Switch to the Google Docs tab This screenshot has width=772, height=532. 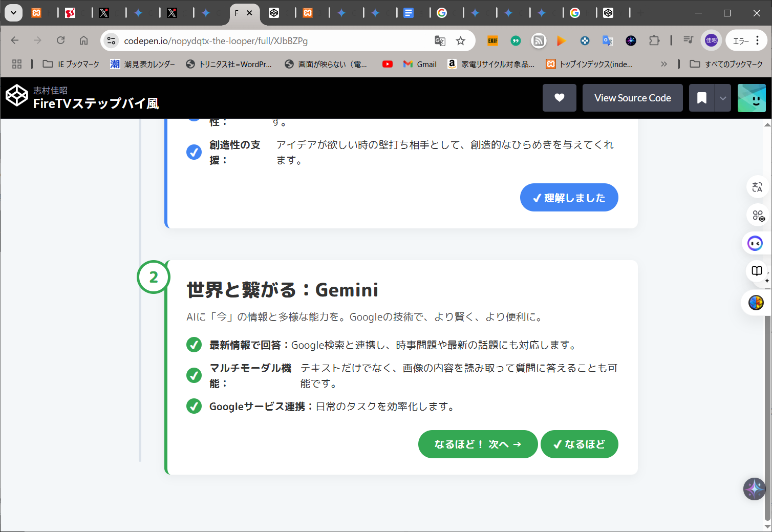[x=408, y=13]
